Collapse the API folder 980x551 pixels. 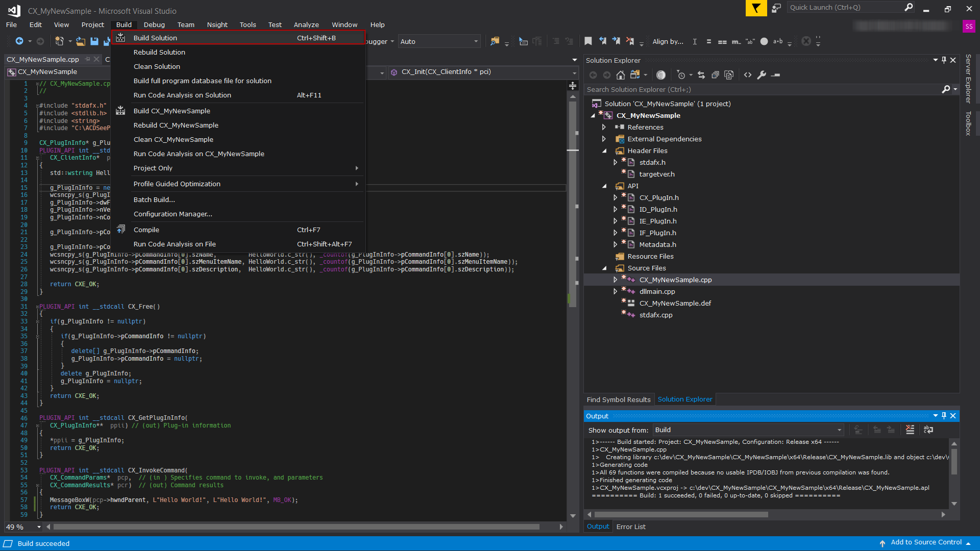click(x=604, y=186)
